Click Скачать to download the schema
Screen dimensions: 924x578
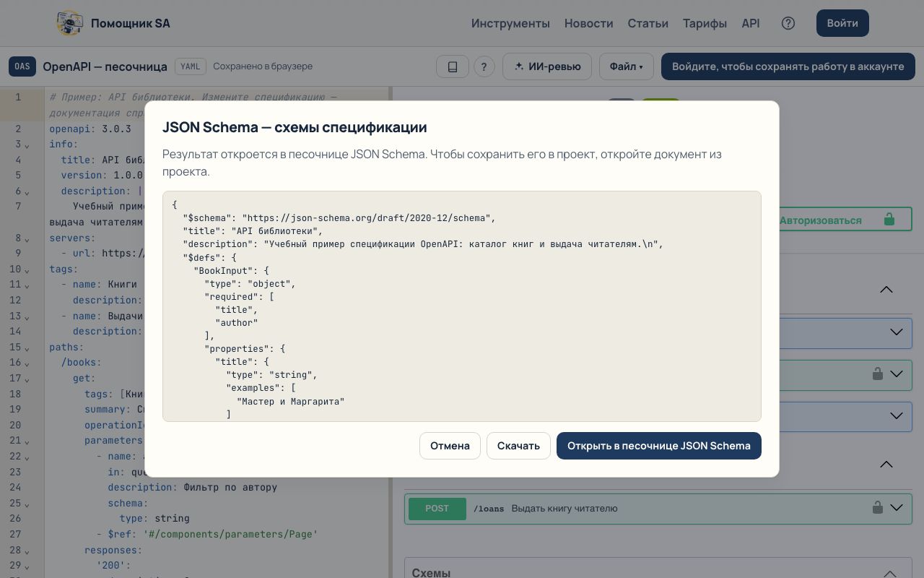(518, 446)
